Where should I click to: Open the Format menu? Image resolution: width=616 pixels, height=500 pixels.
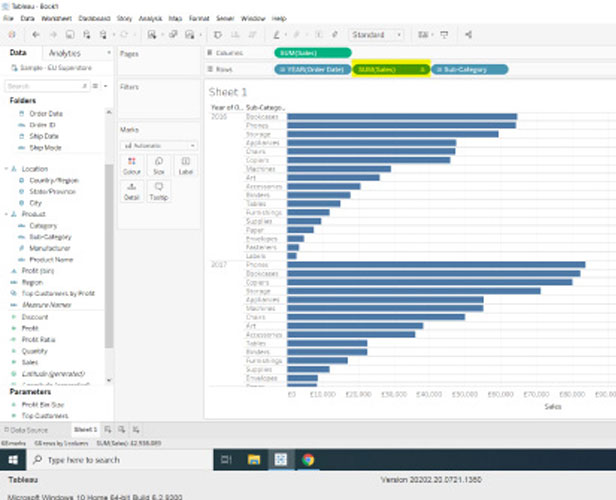click(x=199, y=18)
